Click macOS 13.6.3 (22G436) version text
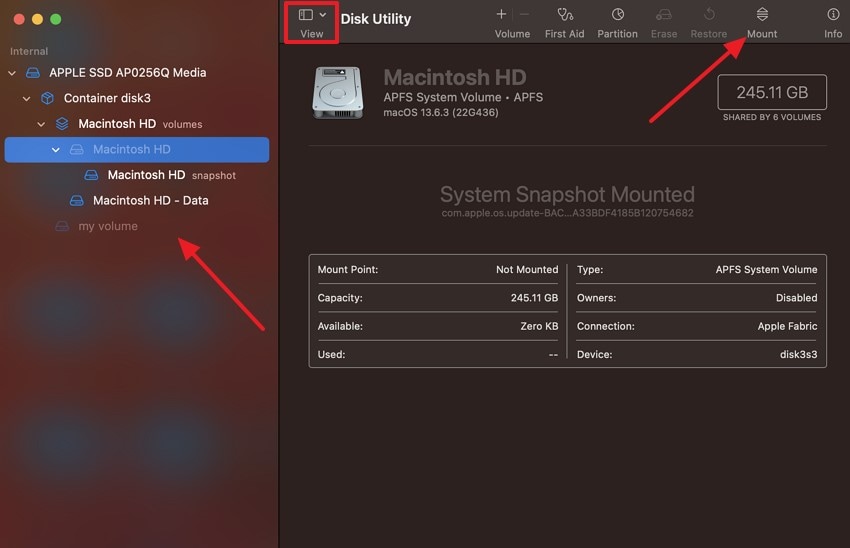Viewport: 850px width, 548px height. point(441,112)
